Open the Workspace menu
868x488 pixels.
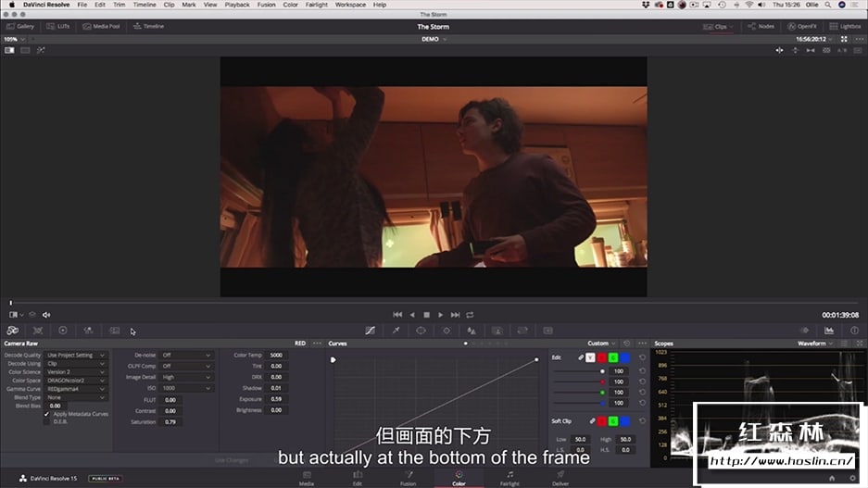350,5
